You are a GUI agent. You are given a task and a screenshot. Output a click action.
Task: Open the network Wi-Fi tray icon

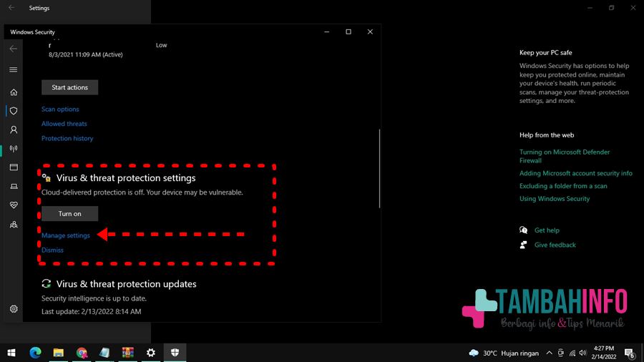(572, 353)
